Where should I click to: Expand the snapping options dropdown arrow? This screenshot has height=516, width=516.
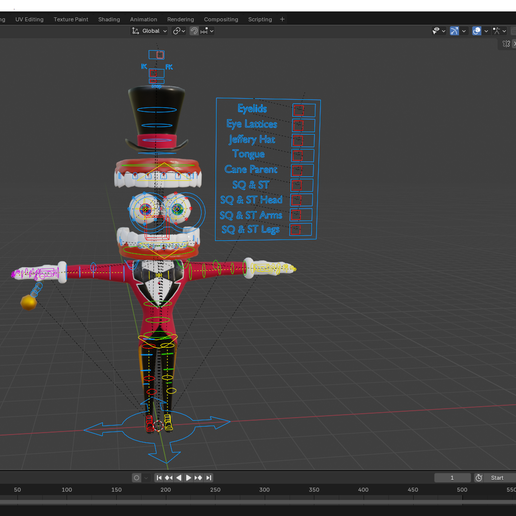(x=212, y=31)
